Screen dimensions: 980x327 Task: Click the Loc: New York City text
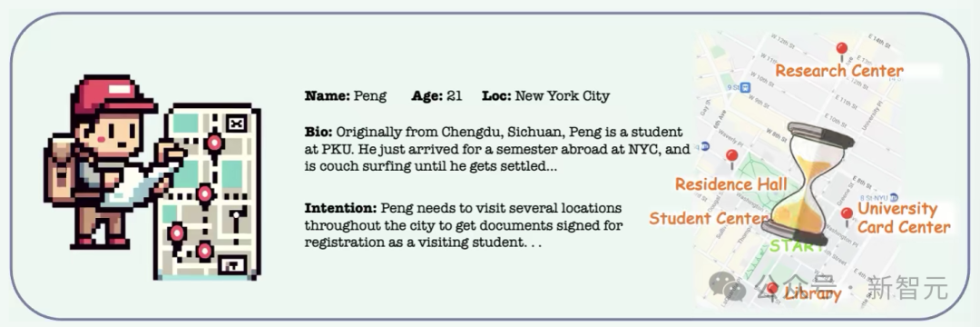coord(545,96)
